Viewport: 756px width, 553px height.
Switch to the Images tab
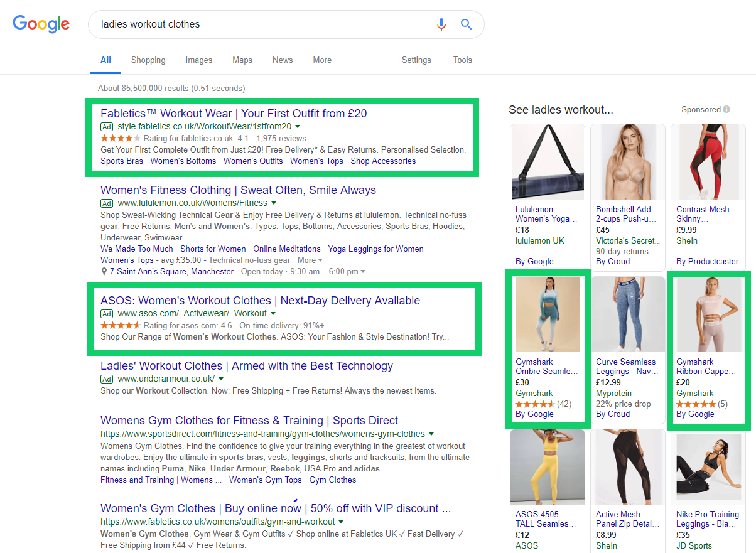199,60
